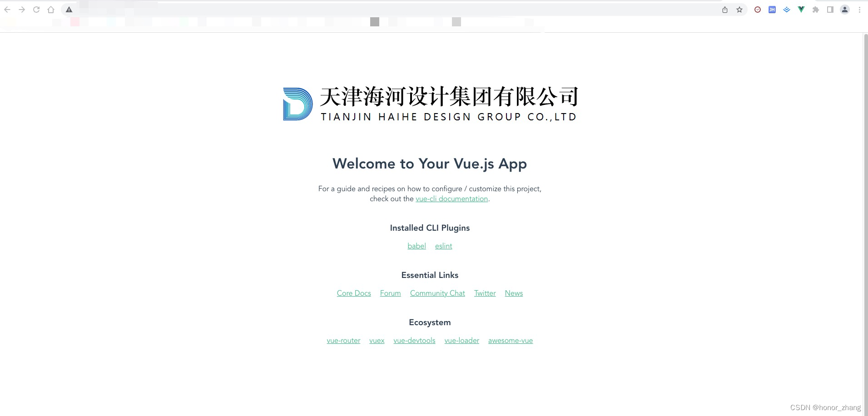This screenshot has width=868, height=416.
Task: Open the browser home page icon
Action: [x=51, y=10]
